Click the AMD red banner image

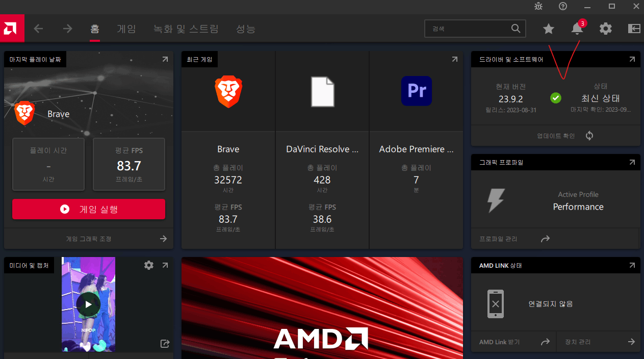point(322,308)
